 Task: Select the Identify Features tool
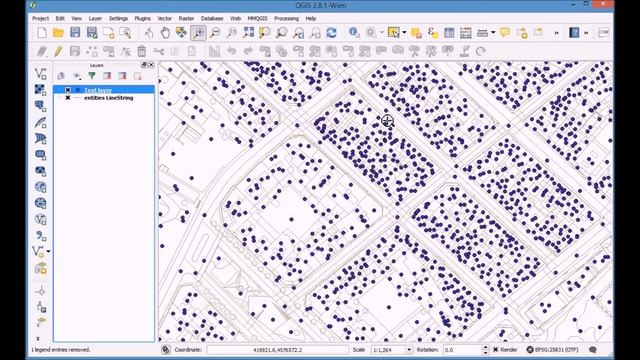[x=354, y=33]
